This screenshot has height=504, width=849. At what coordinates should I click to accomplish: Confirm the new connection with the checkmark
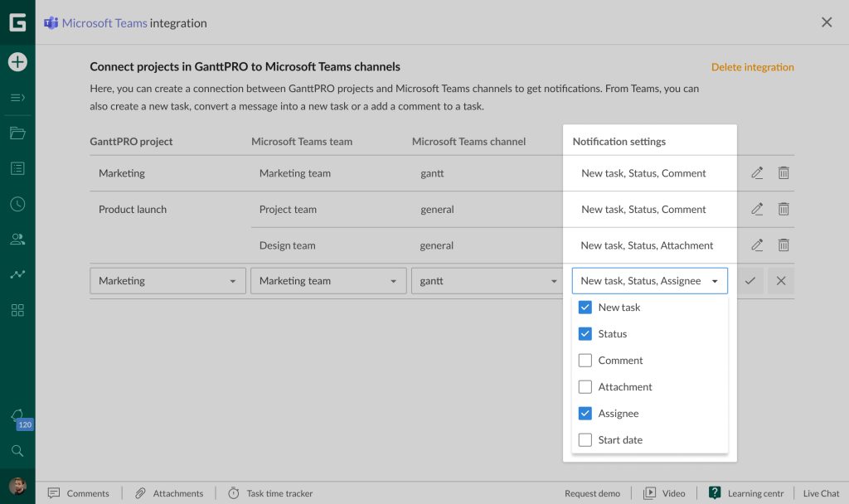point(750,281)
